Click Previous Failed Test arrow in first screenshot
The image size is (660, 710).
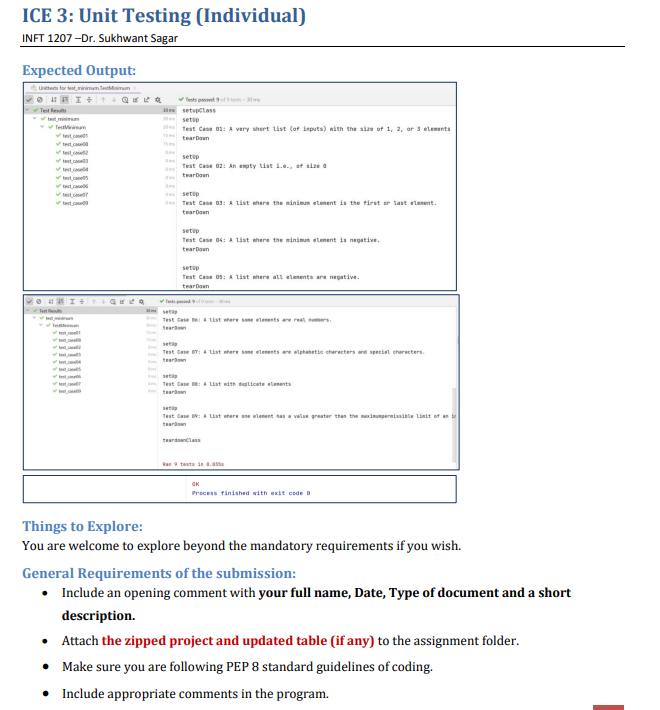[x=103, y=100]
